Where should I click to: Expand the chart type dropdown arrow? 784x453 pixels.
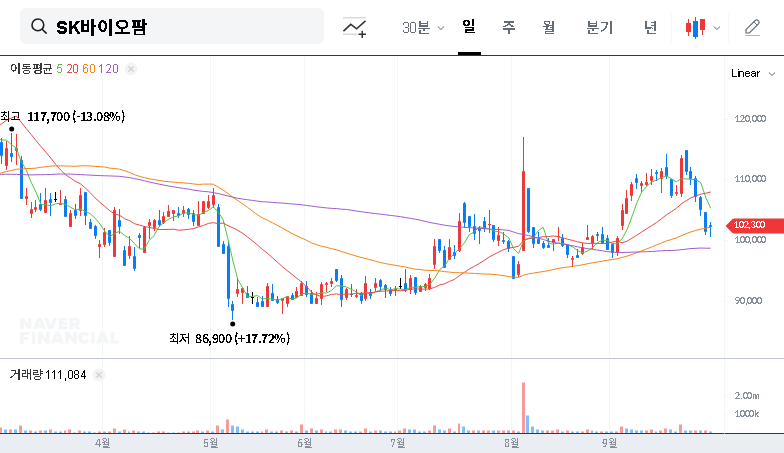(716, 28)
